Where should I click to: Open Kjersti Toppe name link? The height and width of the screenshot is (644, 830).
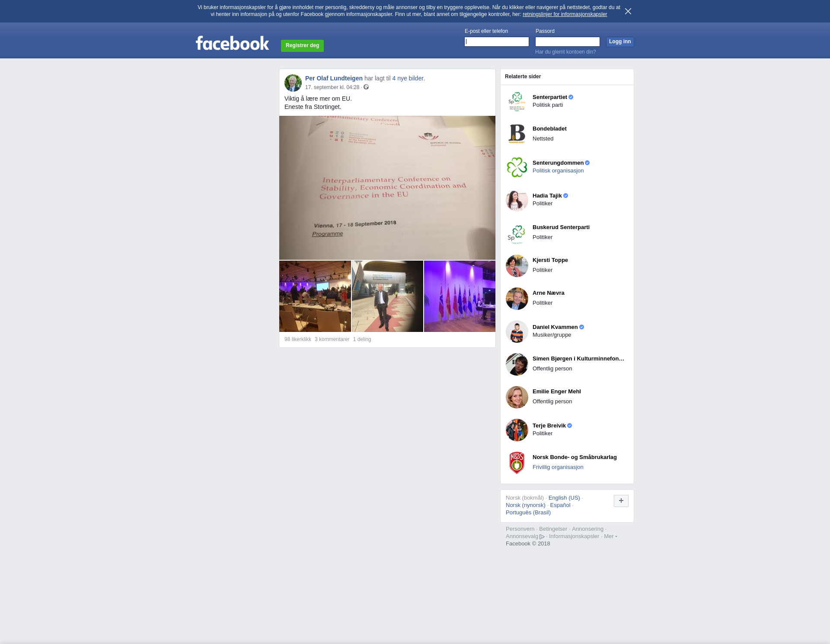[550, 260]
